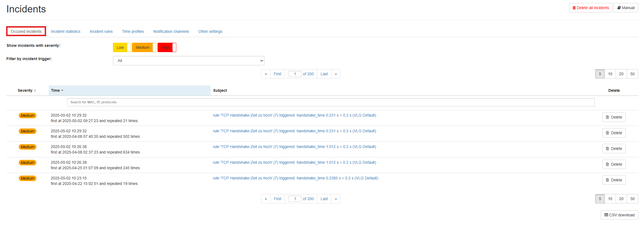Open incident repeated 21 times

[294, 115]
